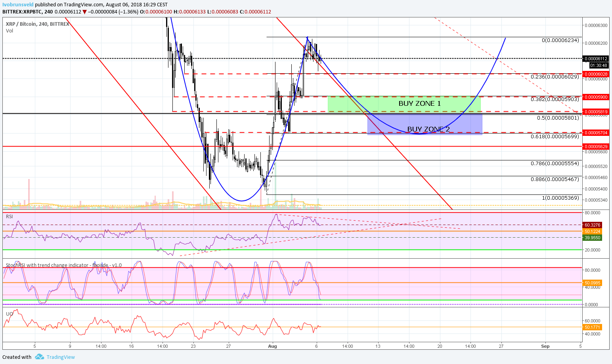Click the 01:30:48 bar countdown tag
This screenshot has height=364, width=612.
[599, 65]
